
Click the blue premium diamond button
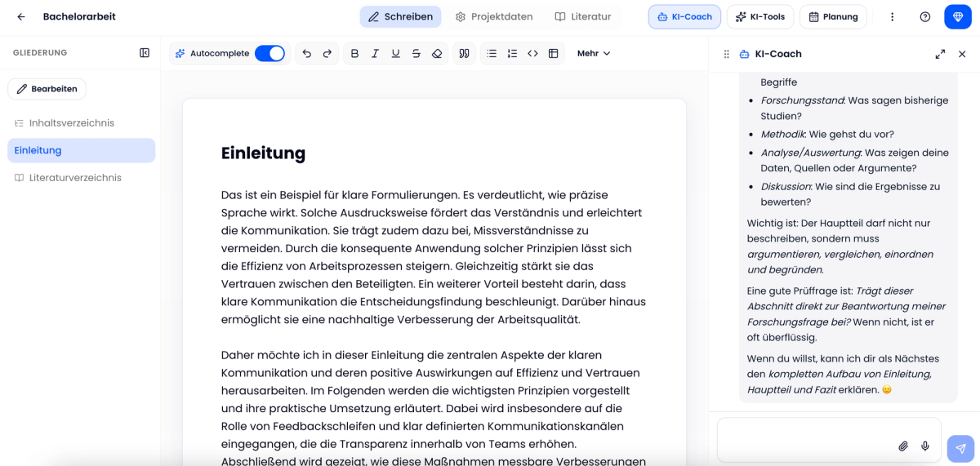(x=959, y=16)
